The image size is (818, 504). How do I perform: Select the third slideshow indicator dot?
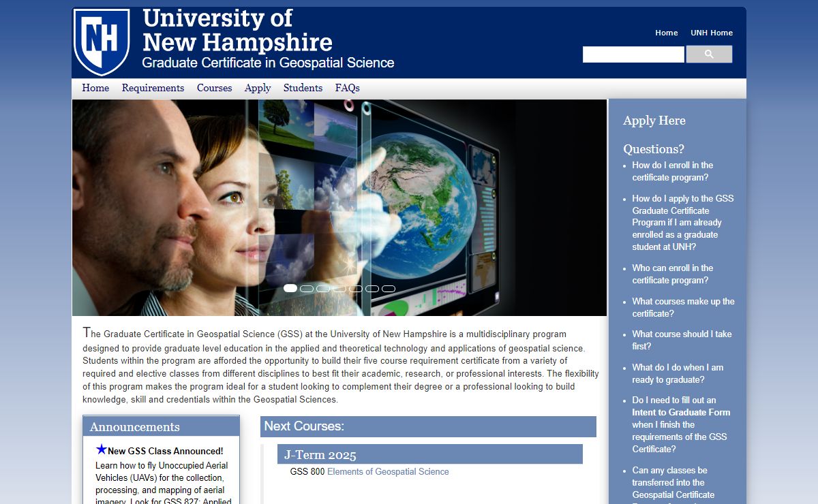(x=323, y=289)
